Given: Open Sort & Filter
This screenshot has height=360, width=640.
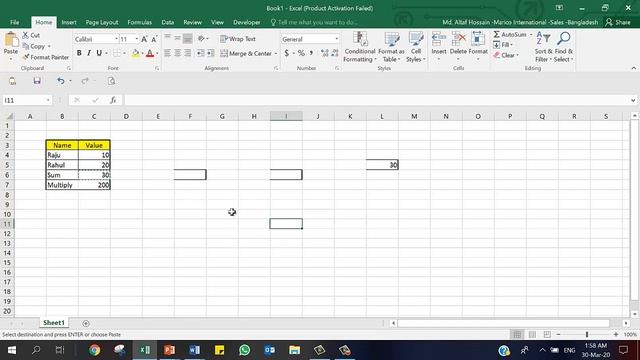Looking at the screenshot, I should [543, 47].
